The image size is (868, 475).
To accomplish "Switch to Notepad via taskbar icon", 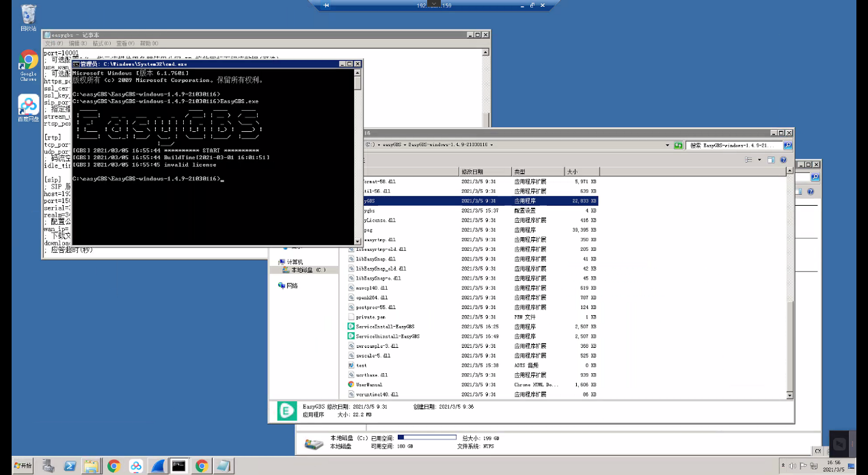I will (x=223, y=466).
